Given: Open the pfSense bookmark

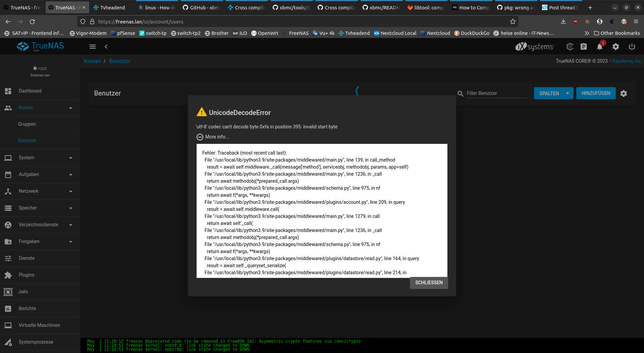Looking at the screenshot, I should (x=123, y=33).
